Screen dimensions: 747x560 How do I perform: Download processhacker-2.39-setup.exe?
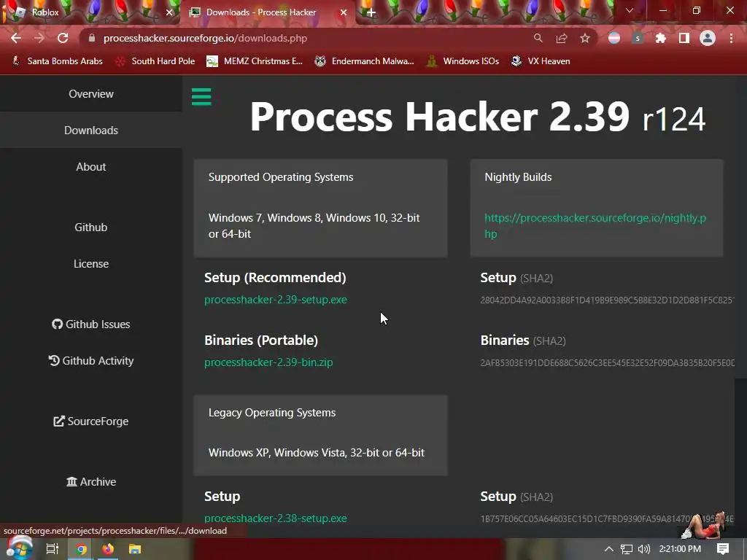tap(275, 300)
